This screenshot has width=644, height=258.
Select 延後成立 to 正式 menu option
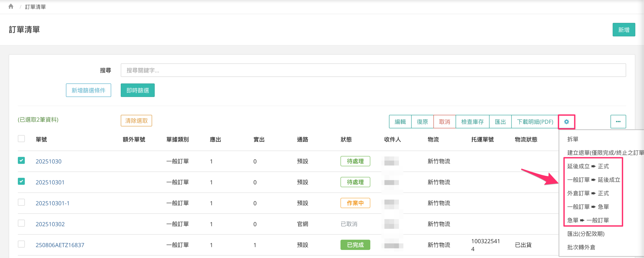pos(588,166)
